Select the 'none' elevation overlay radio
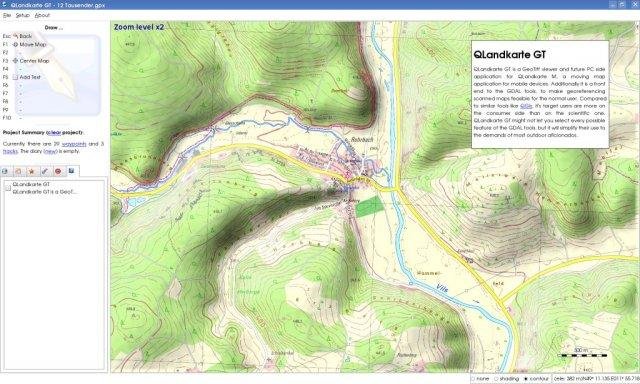 coord(480,379)
